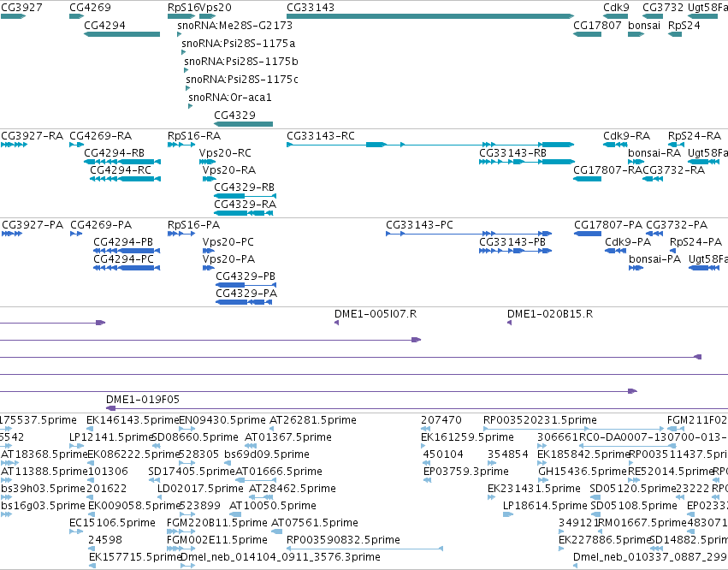Open the RP003520231.5prime EST label
Viewport: 728px width, 570px height.
pyautogui.click(x=540, y=420)
